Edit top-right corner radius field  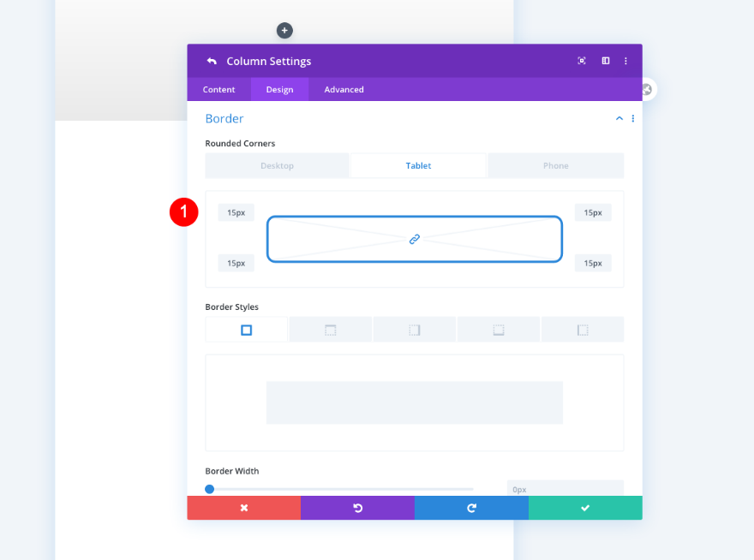(593, 212)
